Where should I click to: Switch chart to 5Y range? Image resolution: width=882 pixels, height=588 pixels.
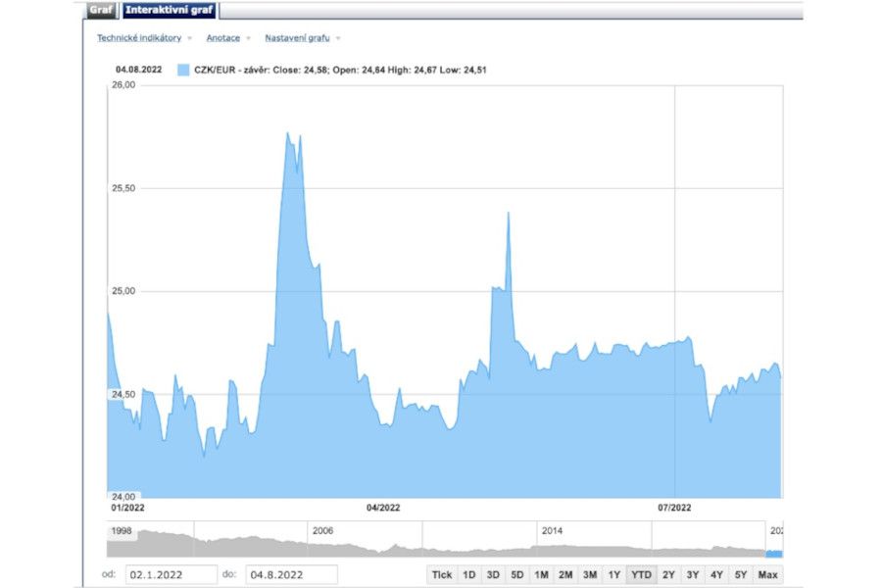coord(741,575)
